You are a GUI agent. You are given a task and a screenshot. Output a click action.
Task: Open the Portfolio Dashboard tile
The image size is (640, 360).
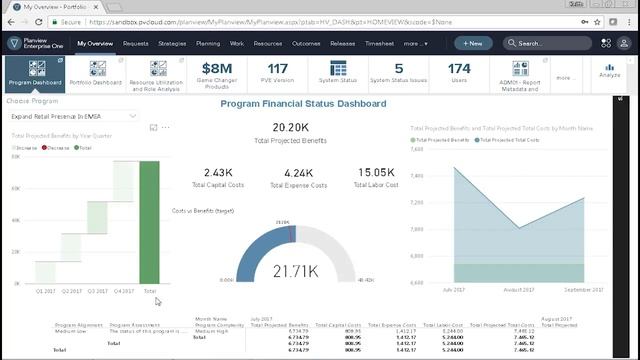click(96, 74)
